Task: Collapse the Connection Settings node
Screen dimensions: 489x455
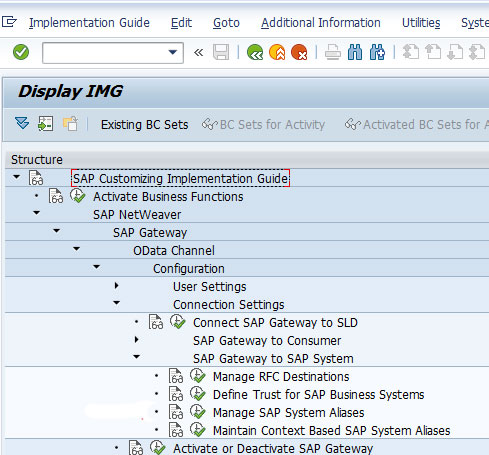Action: tap(116, 303)
